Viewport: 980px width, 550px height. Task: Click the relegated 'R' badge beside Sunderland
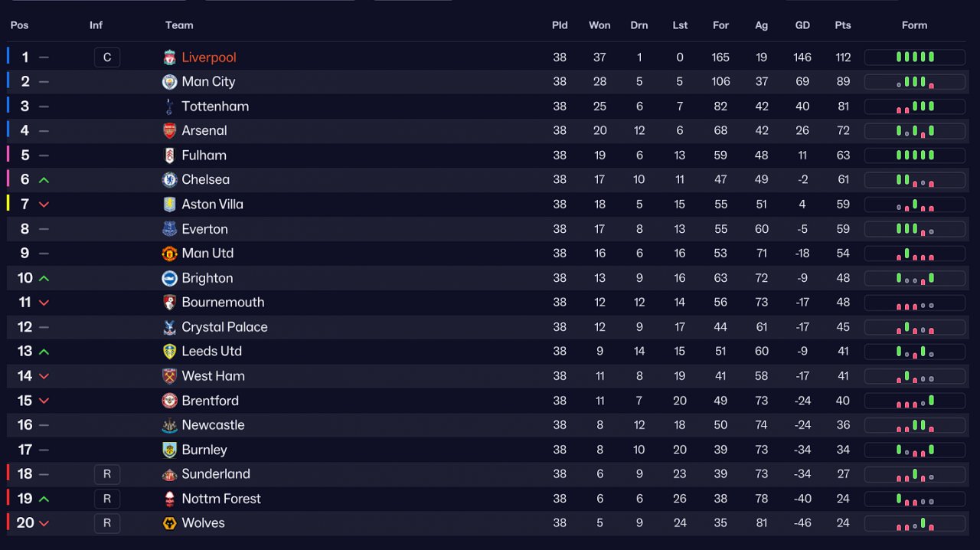click(107, 474)
